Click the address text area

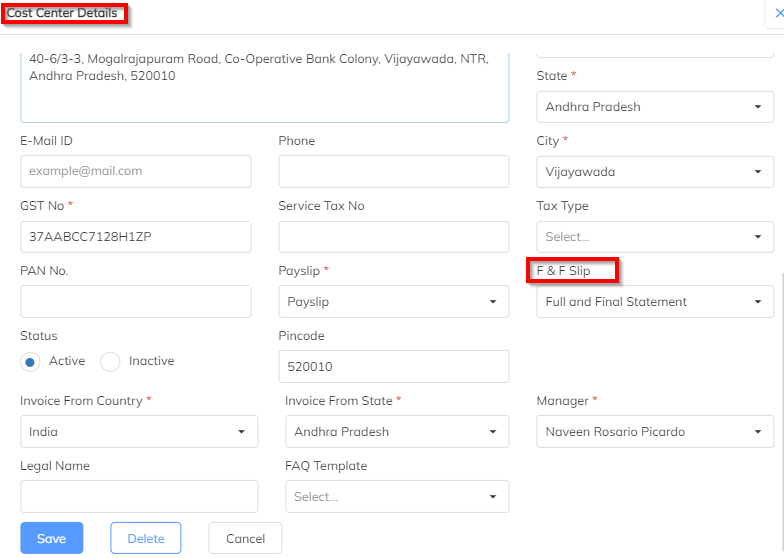tap(264, 87)
